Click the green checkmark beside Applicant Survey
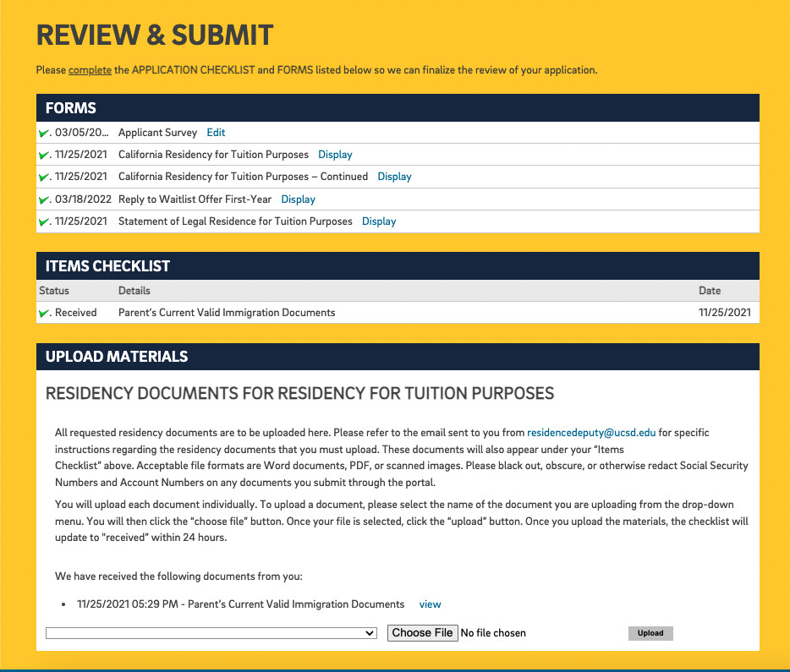The width and height of the screenshot is (790, 672). click(x=44, y=134)
